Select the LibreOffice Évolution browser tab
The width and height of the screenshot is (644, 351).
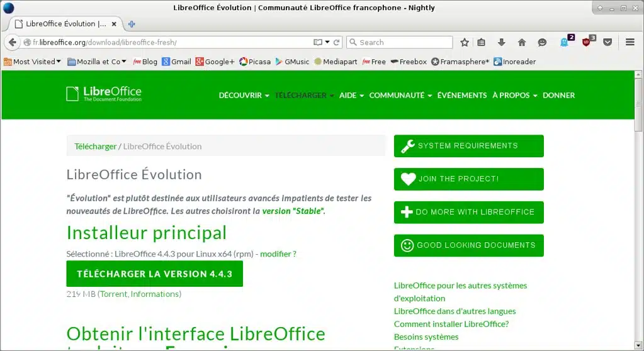coord(65,24)
